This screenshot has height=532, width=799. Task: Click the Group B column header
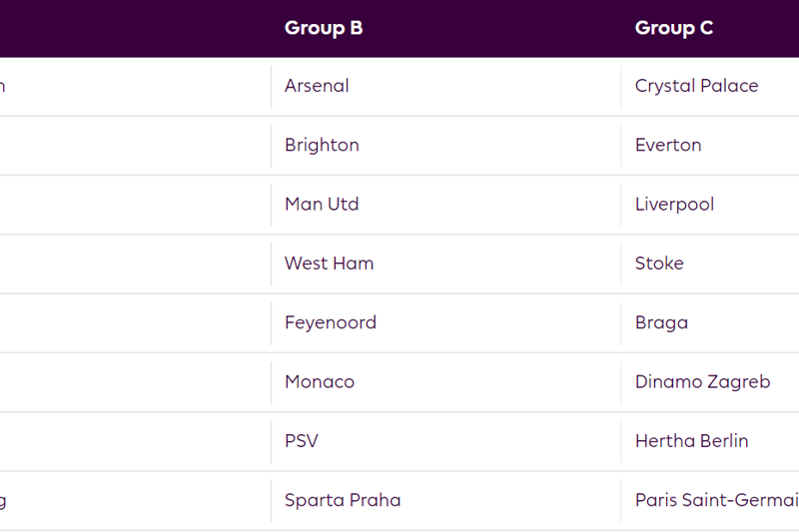tap(324, 28)
